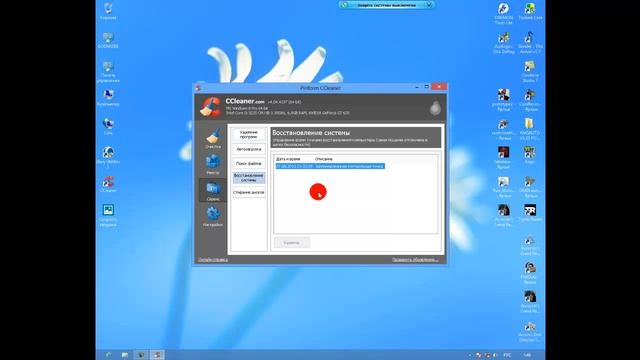Click the Check for updates link
This screenshot has width=640, height=360.
(x=415, y=260)
